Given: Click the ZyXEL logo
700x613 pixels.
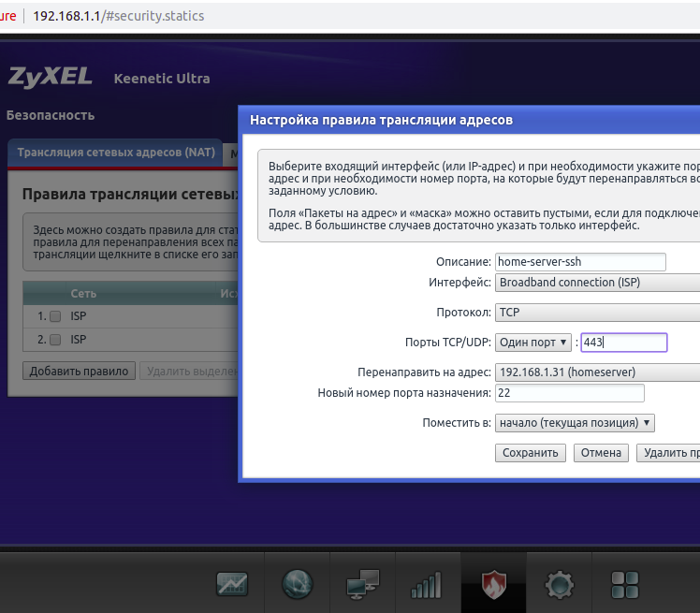Looking at the screenshot, I should [51, 78].
